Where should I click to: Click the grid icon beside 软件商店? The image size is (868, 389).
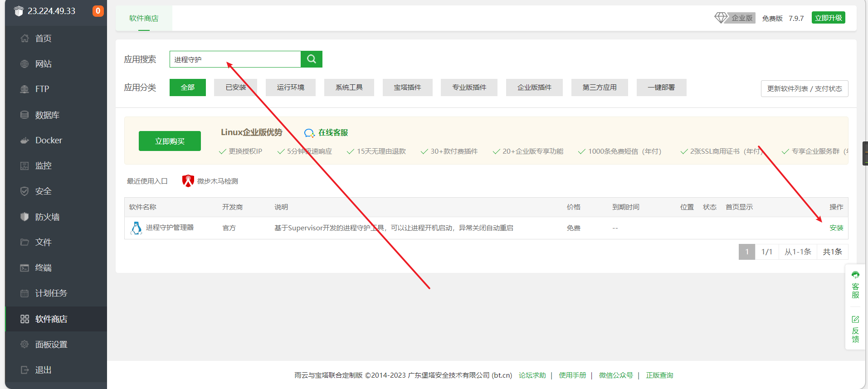tap(24, 319)
